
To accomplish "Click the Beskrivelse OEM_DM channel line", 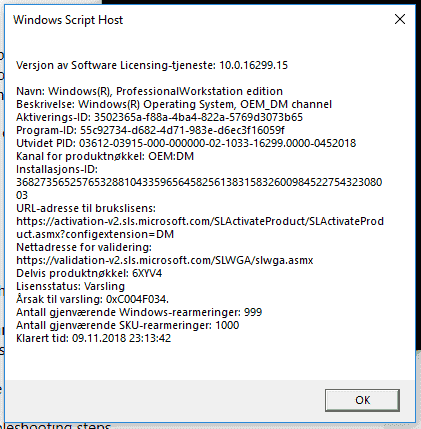I will [x=174, y=104].
